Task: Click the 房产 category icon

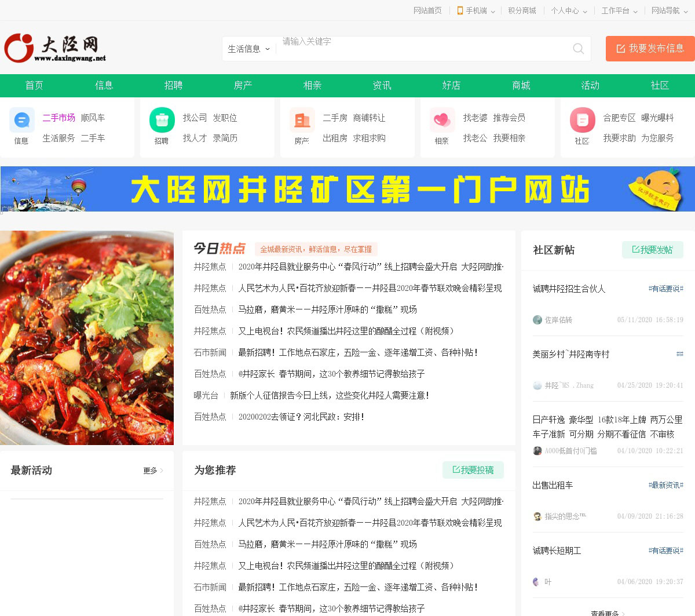Action: [302, 120]
